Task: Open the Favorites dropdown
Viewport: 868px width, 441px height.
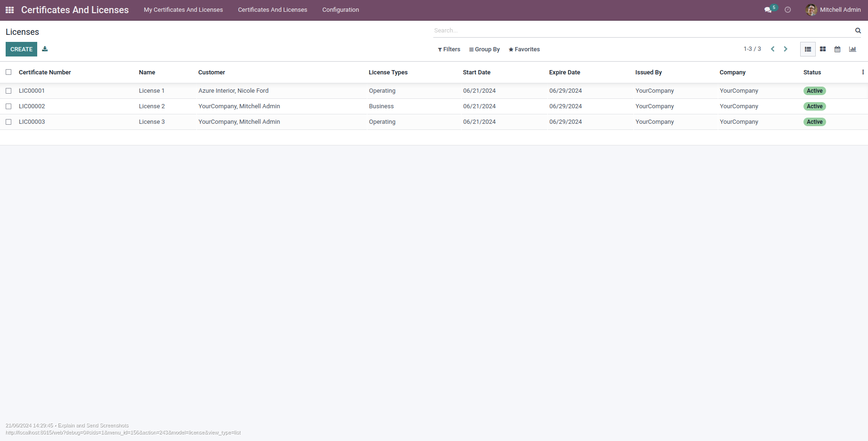Action: tap(524, 49)
